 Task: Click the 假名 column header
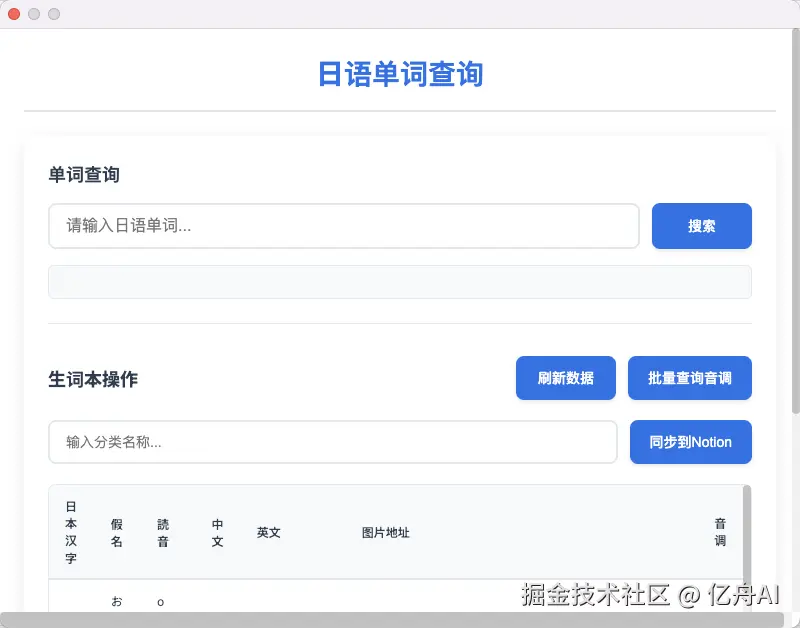(x=116, y=533)
